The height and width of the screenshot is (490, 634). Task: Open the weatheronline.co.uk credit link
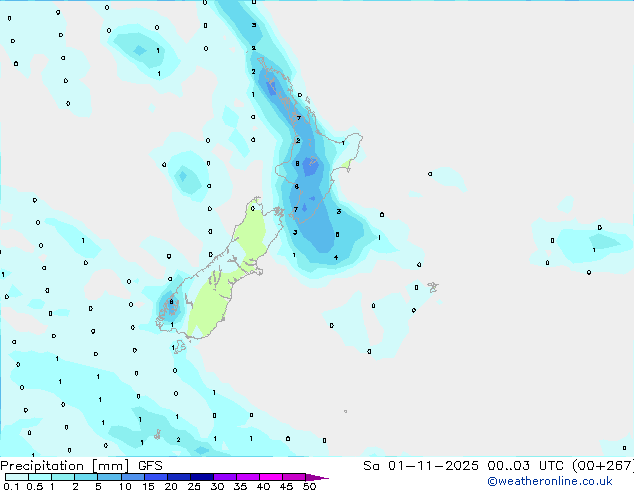click(x=550, y=481)
